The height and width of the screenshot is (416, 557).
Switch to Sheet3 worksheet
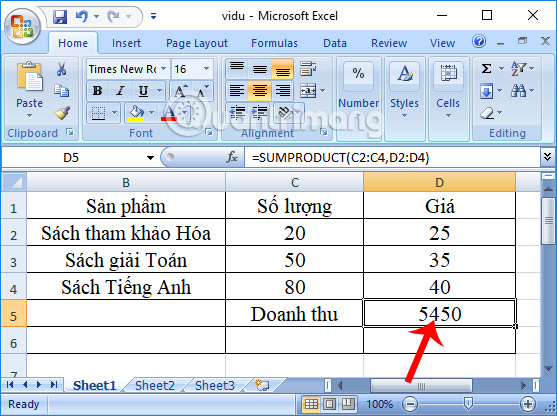(215, 385)
